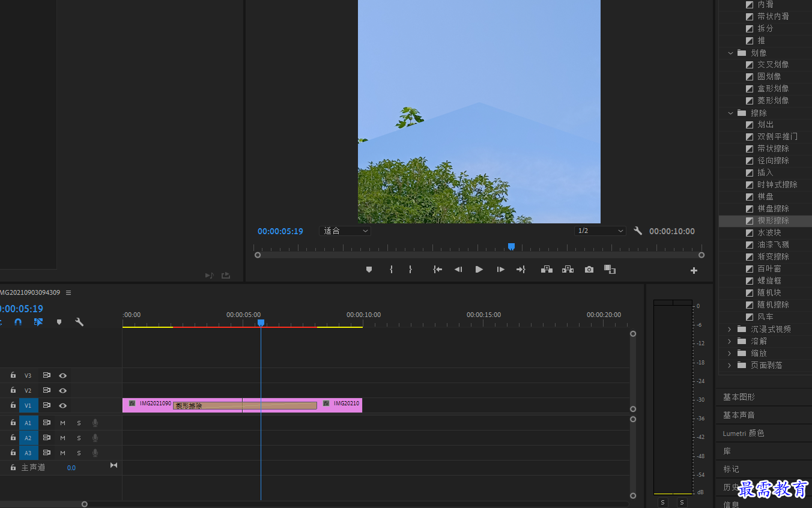Hide V1 track output eye

62,405
